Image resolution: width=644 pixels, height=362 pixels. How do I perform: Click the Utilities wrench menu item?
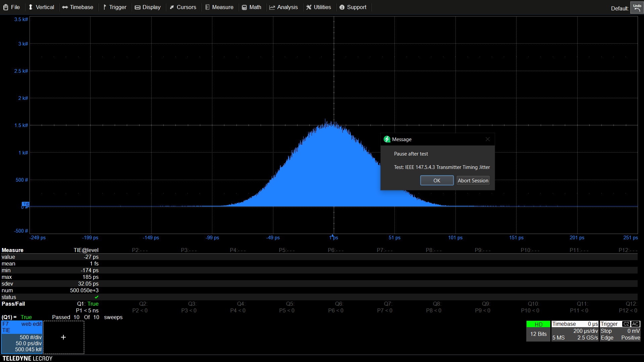(319, 7)
